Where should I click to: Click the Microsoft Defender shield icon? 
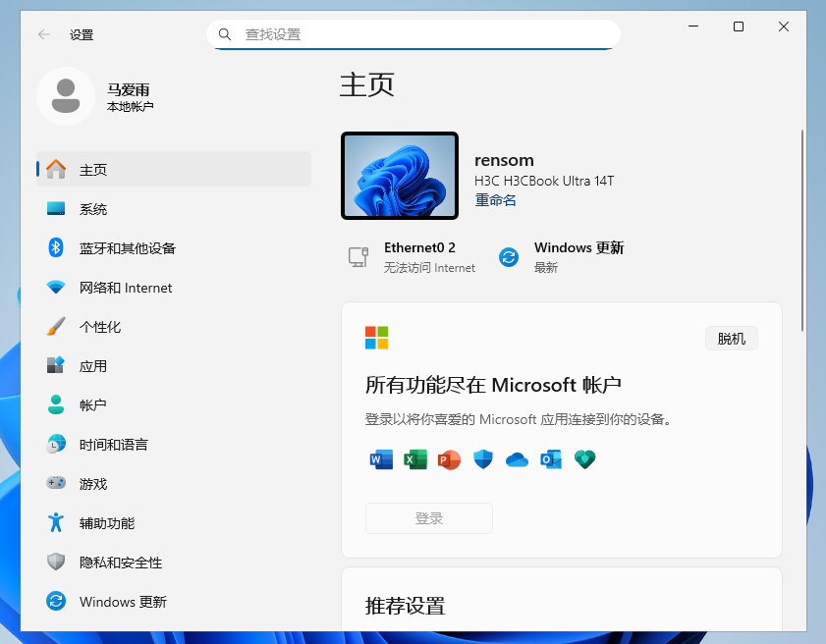pyautogui.click(x=483, y=459)
